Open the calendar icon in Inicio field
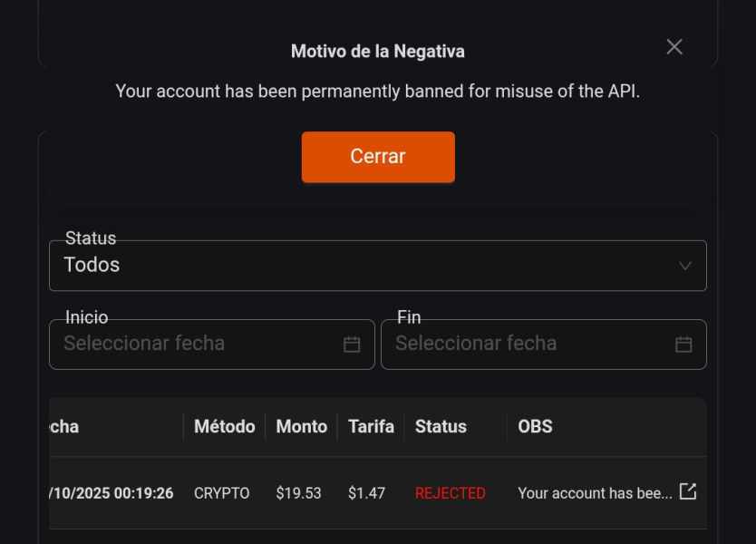 coord(352,345)
